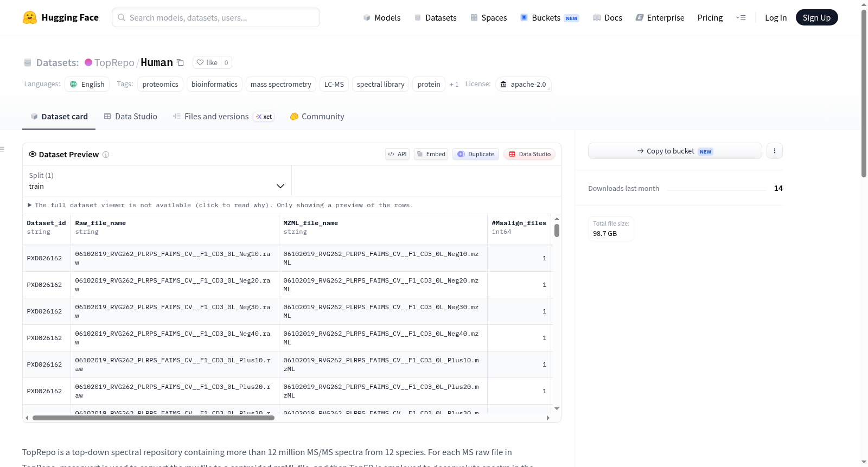Click the like count number
The height and width of the screenshot is (467, 868).
coord(226,62)
